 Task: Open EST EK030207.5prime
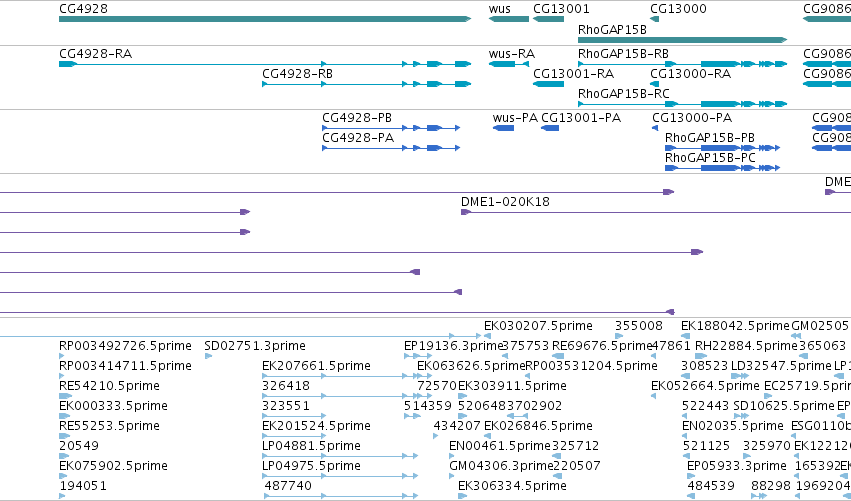pos(538,326)
